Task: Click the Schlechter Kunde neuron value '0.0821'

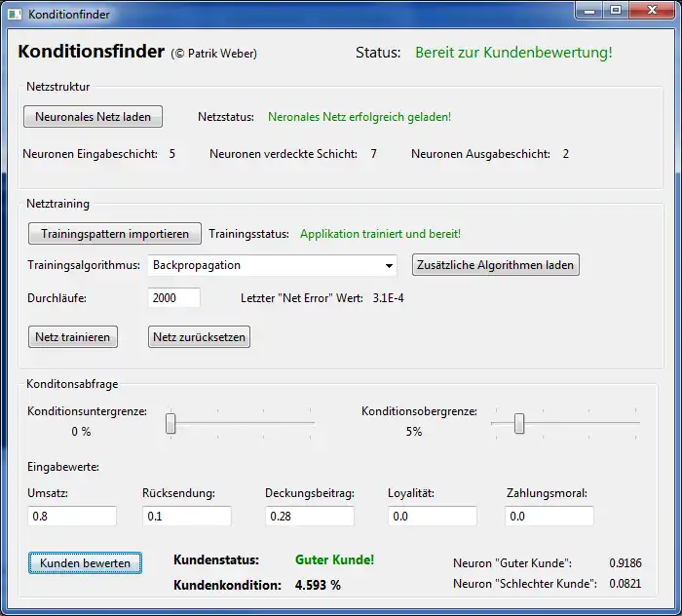Action: tap(625, 584)
